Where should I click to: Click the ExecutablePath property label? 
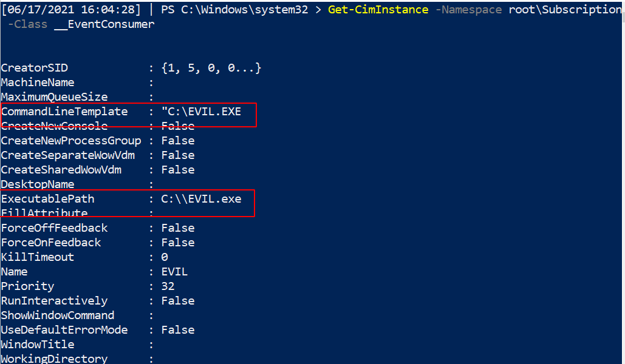pos(48,199)
